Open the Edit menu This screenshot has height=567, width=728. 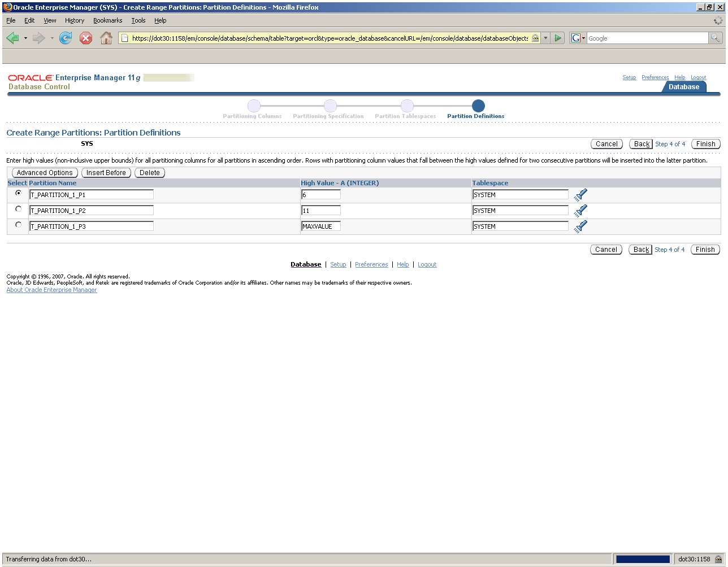coord(29,20)
